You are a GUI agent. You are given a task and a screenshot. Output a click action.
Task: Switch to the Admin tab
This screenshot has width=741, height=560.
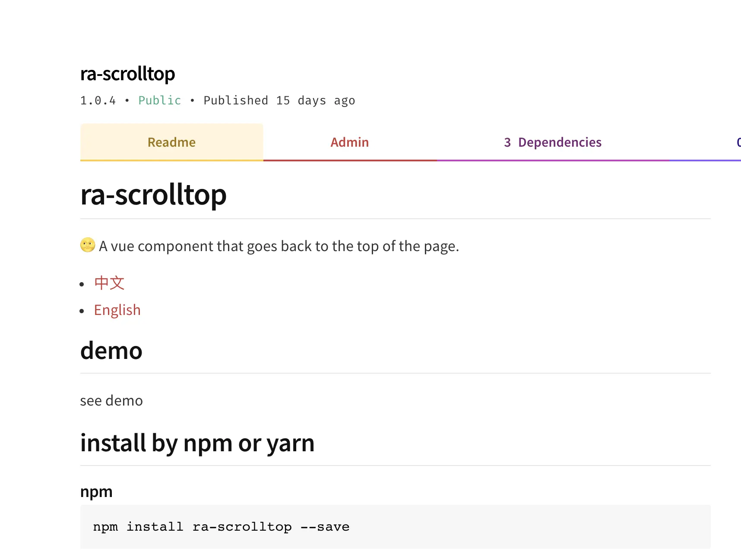[349, 142]
